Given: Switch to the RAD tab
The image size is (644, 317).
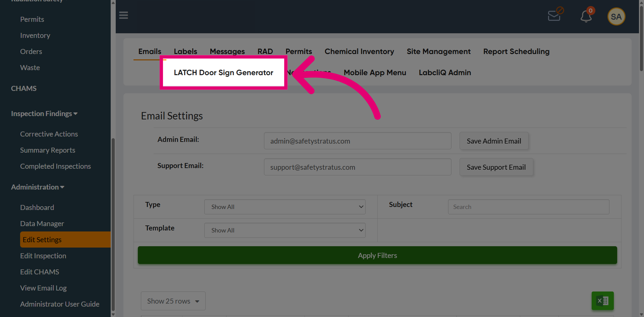Looking at the screenshot, I should pos(265,51).
